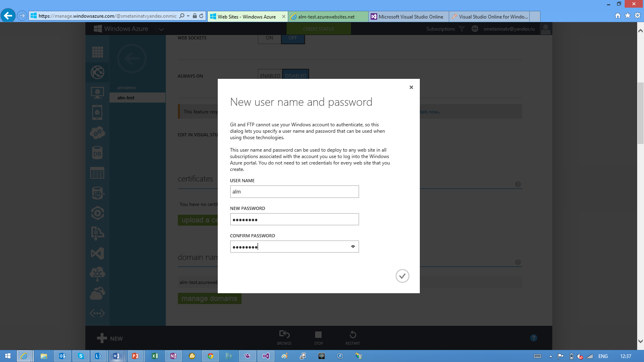
Task: Open Visual Studio Online icon in sidebar
Action: tap(97, 253)
